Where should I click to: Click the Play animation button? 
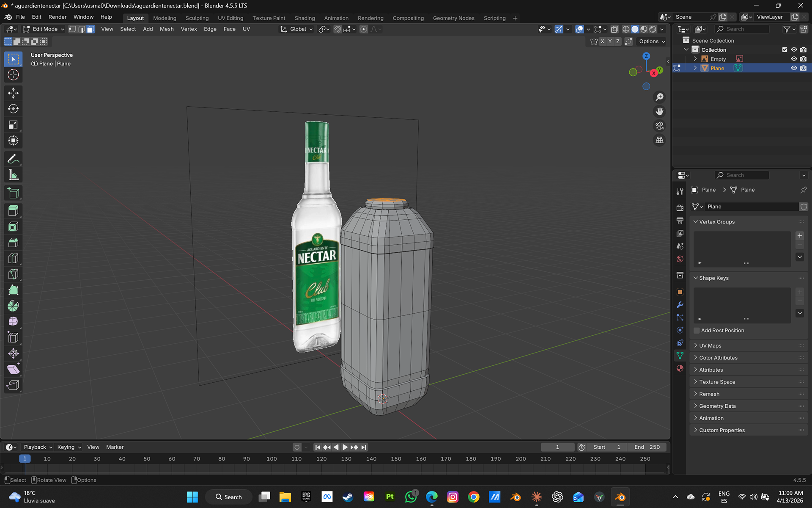pos(345,447)
